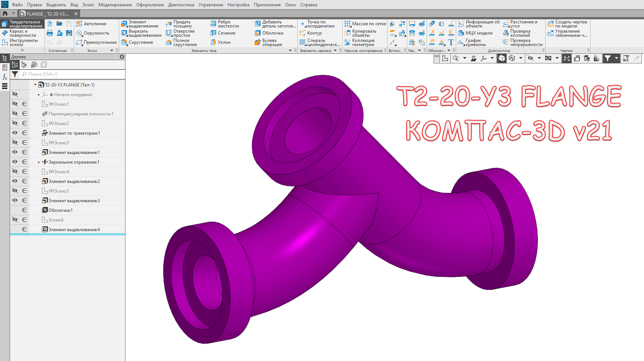The height and width of the screenshot is (361, 644).
Task: Select Элемент выдавливания tool
Action: 140,23
